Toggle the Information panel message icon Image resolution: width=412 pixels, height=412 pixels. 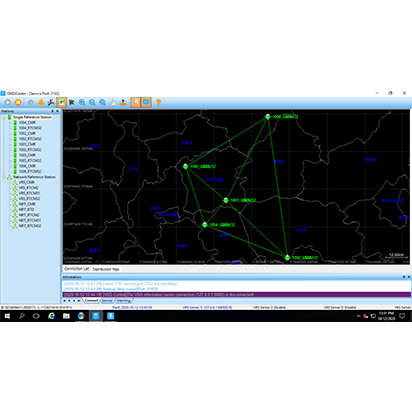pyautogui.click(x=146, y=102)
